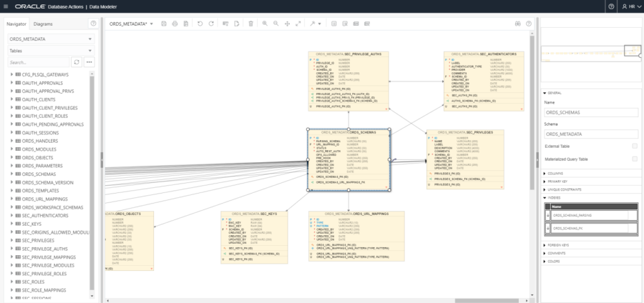Image resolution: width=644 pixels, height=303 pixels.
Task: Select ORDS_URL_MAPPINGS in the table tree
Action: [45, 199]
